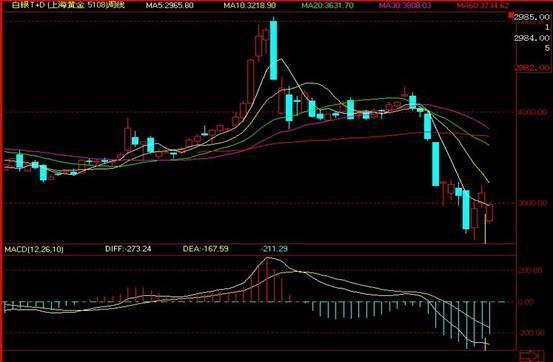
Task: Click the 2985.00 latest price readout
Action: 532,17
